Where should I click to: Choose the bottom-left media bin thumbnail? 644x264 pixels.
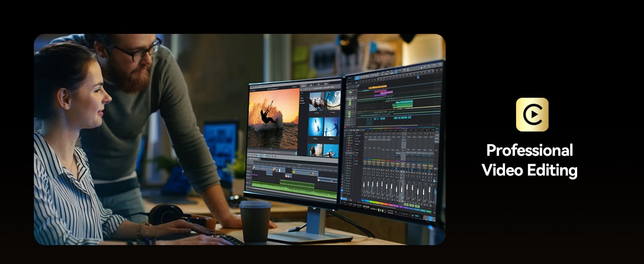pos(315,150)
